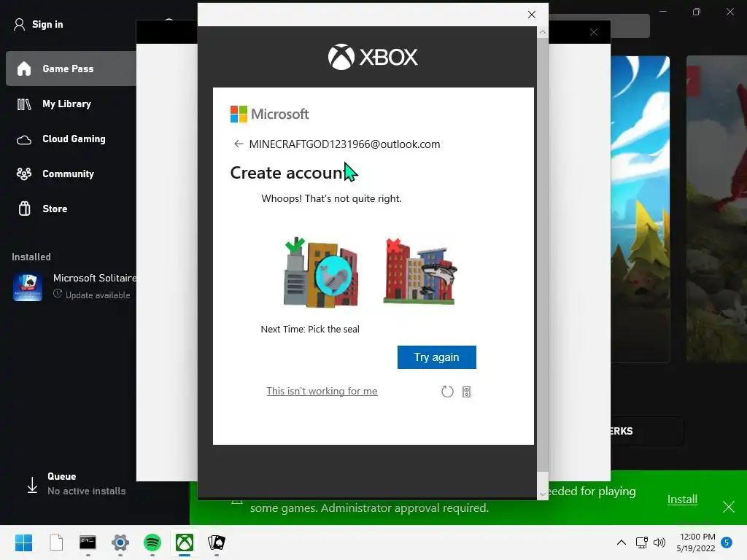The height and width of the screenshot is (560, 747).
Task: Go back using the arrow beside the email
Action: [239, 144]
